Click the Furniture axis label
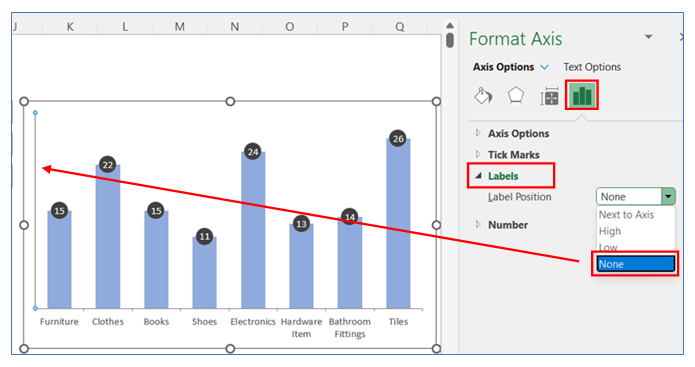 pos(59,322)
